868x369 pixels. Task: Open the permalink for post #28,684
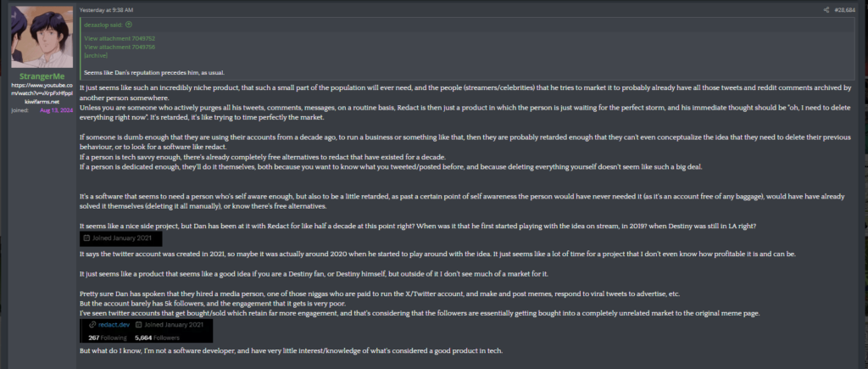(845, 10)
